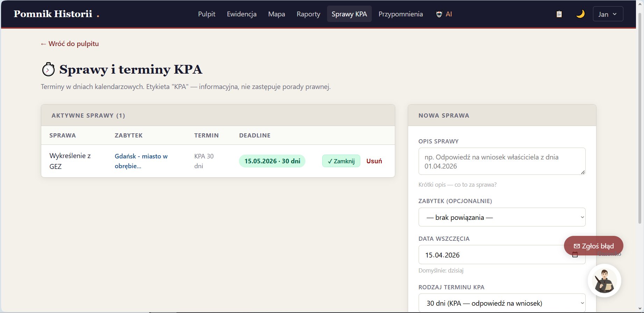Delete the case using Usuń
The width and height of the screenshot is (644, 313).
374,161
